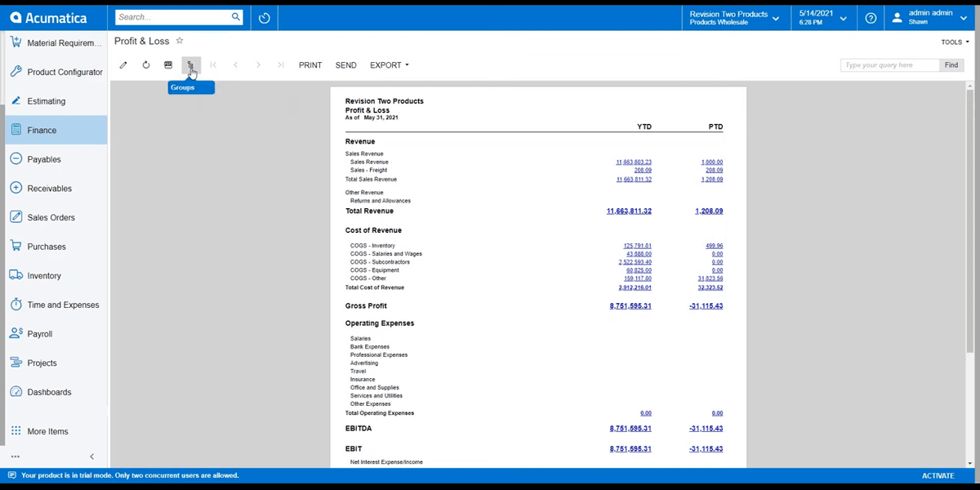Open the help question mark icon
The image size is (980, 490).
[871, 18]
